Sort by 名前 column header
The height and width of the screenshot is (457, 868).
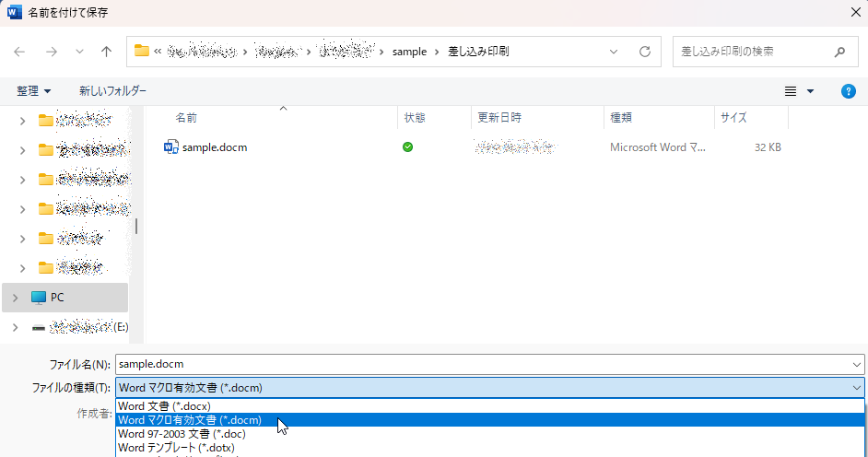pos(186,117)
